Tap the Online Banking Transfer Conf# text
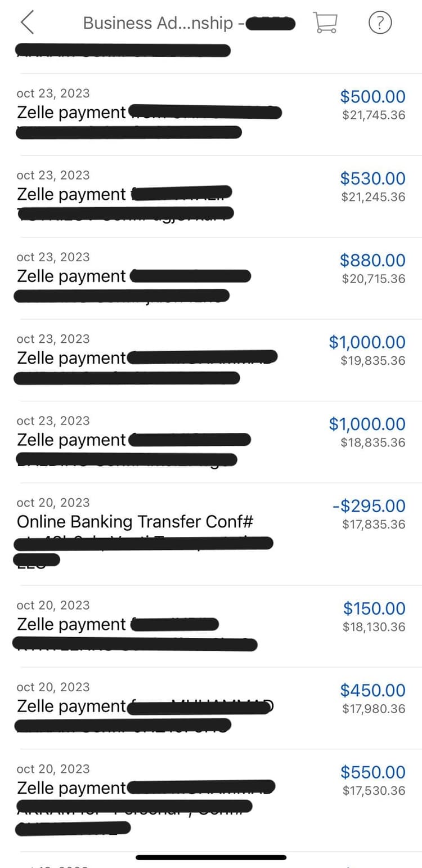 pyautogui.click(x=135, y=522)
